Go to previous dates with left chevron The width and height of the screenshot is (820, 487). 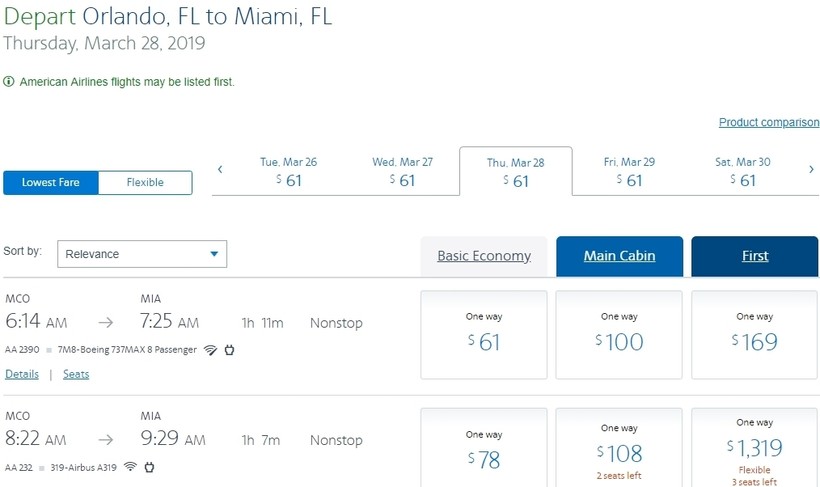220,170
